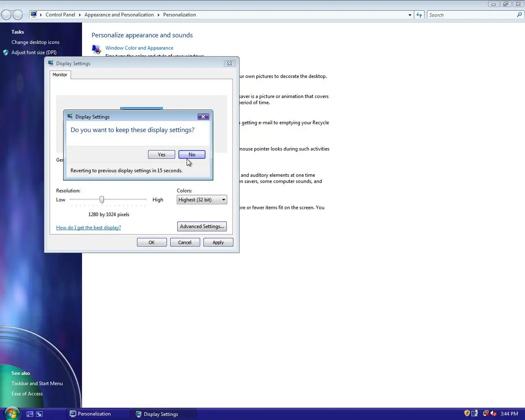Click Cancel in the Display Settings window
Viewport: 525px width, 420px height.
click(x=185, y=242)
